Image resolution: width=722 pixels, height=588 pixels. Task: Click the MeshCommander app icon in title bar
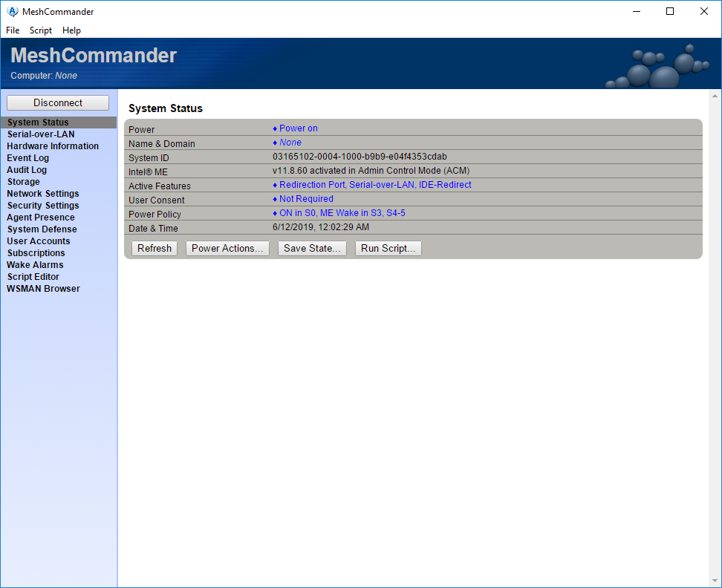pos(13,11)
